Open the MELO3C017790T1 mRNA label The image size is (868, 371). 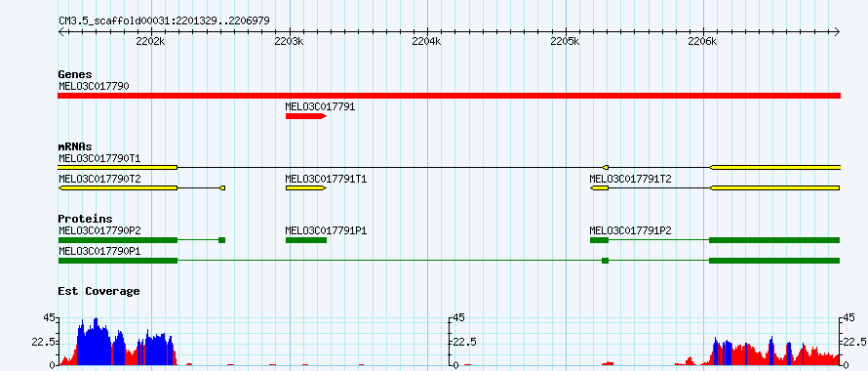point(99,158)
